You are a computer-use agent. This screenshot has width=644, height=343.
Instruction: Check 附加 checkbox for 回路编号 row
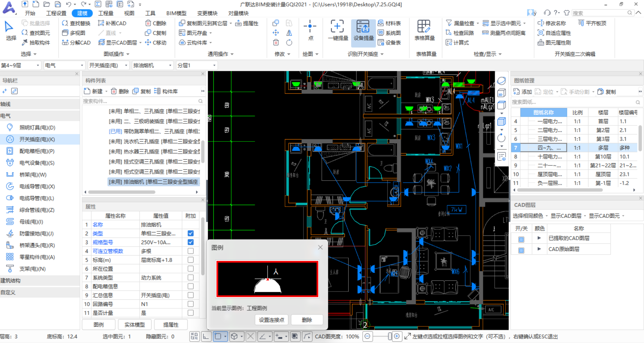(x=191, y=304)
